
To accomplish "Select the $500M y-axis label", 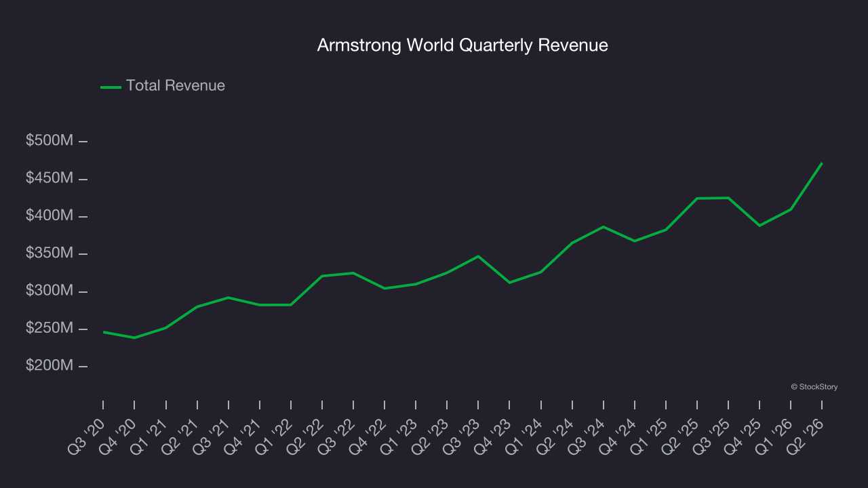I will pyautogui.click(x=50, y=141).
